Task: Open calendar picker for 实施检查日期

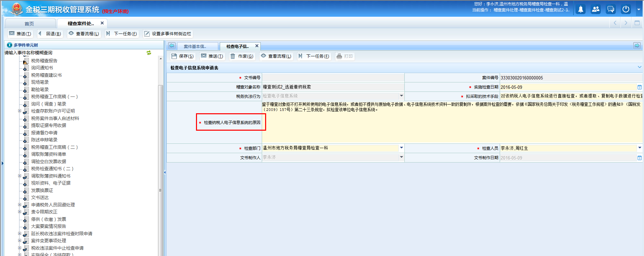Action: click(x=640, y=87)
